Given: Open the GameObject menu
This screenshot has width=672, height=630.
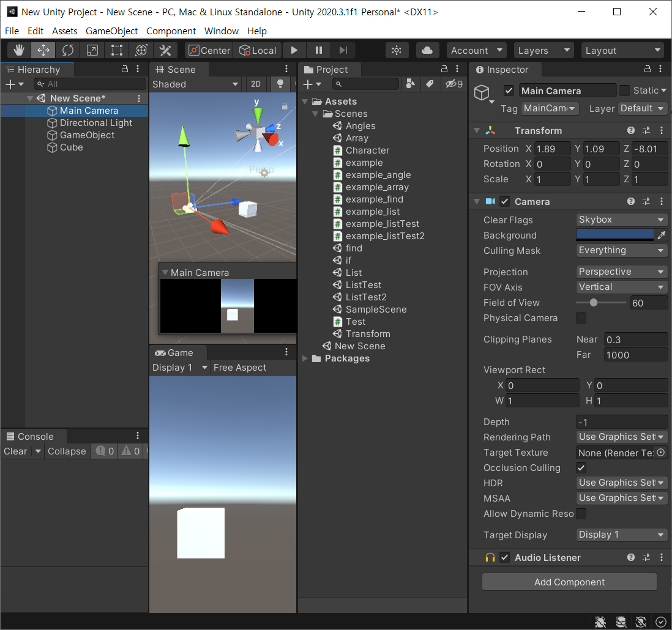Looking at the screenshot, I should (x=111, y=31).
